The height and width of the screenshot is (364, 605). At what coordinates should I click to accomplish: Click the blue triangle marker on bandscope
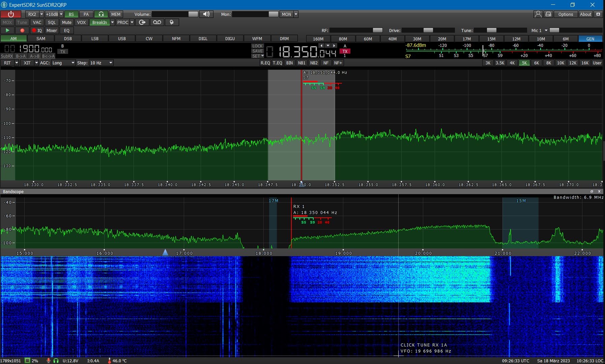[x=165, y=252]
